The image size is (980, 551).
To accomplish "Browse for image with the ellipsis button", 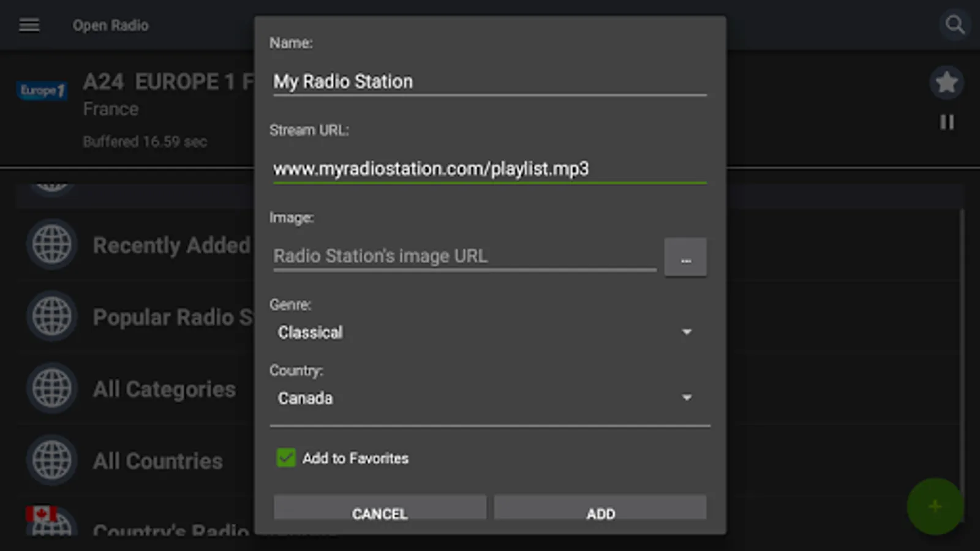I will pyautogui.click(x=685, y=257).
